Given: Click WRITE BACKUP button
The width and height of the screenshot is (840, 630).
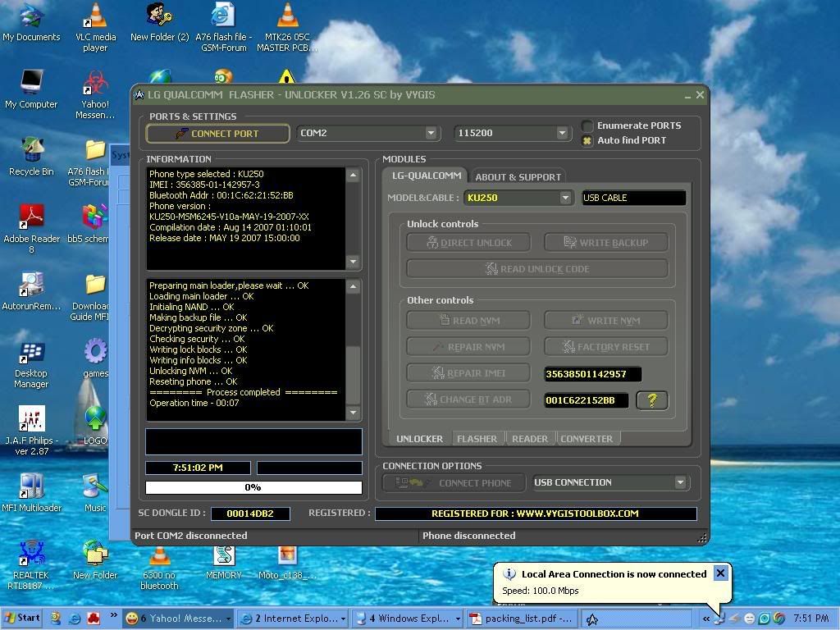Looking at the screenshot, I should (x=606, y=243).
